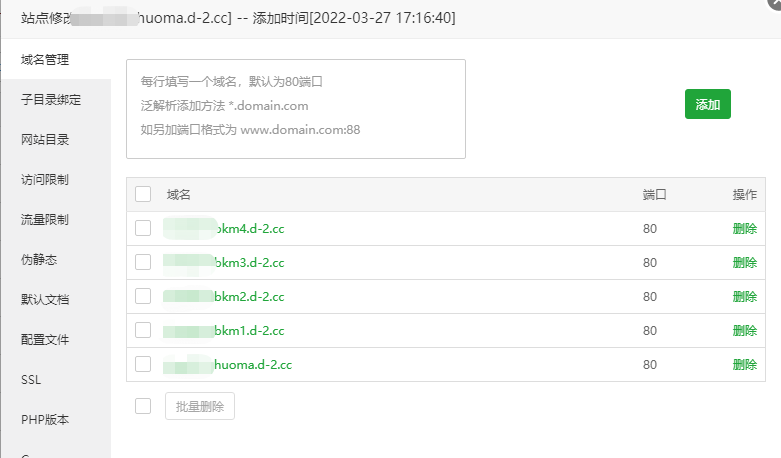Viewport: 781px width, 458px height.
Task: Click 删除 for the bkm2.d-2.cc row
Action: tap(744, 296)
